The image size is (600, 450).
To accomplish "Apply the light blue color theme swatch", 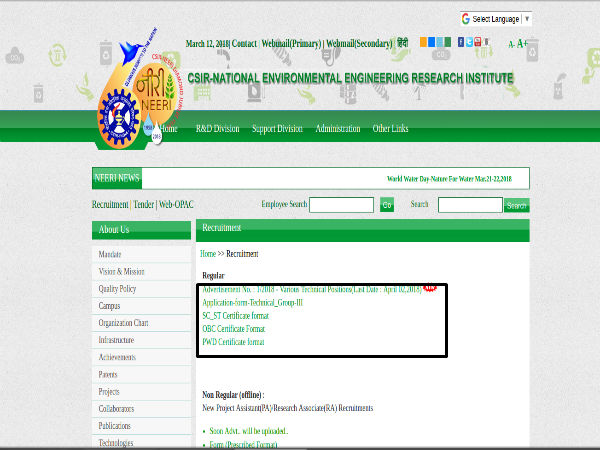I will point(440,42).
